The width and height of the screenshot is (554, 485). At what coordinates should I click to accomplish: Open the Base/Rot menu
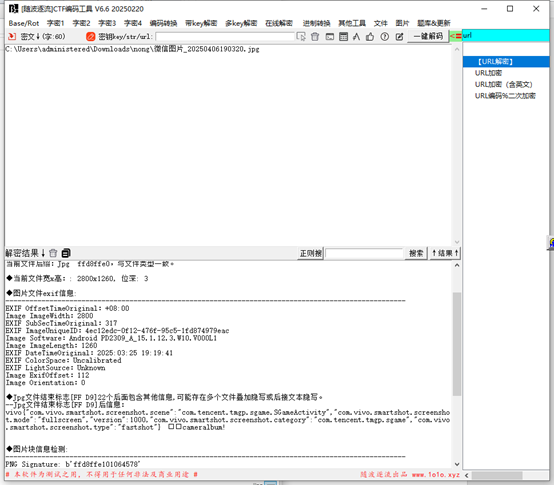[x=24, y=23]
